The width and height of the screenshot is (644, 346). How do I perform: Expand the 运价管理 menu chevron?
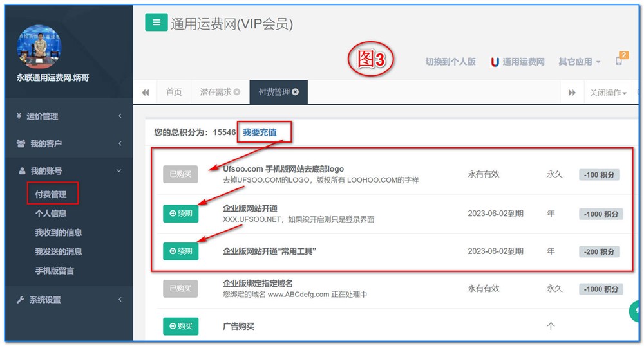tap(120, 116)
